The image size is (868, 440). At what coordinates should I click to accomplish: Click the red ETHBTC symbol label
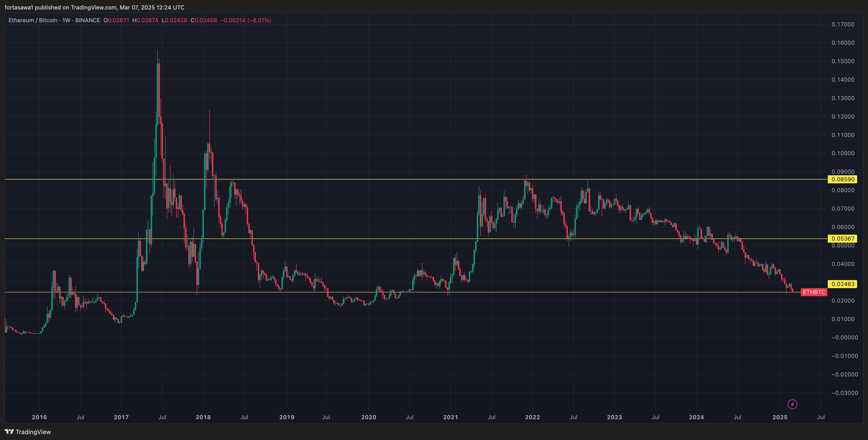(x=814, y=292)
